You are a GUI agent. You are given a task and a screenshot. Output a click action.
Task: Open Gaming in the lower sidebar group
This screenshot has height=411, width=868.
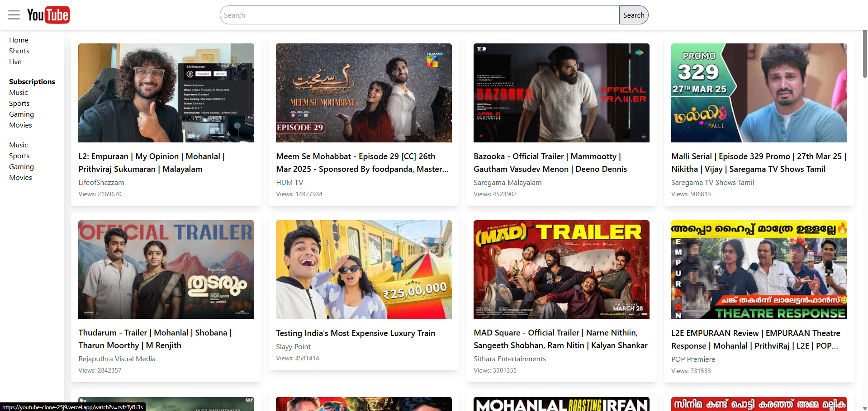(x=21, y=167)
